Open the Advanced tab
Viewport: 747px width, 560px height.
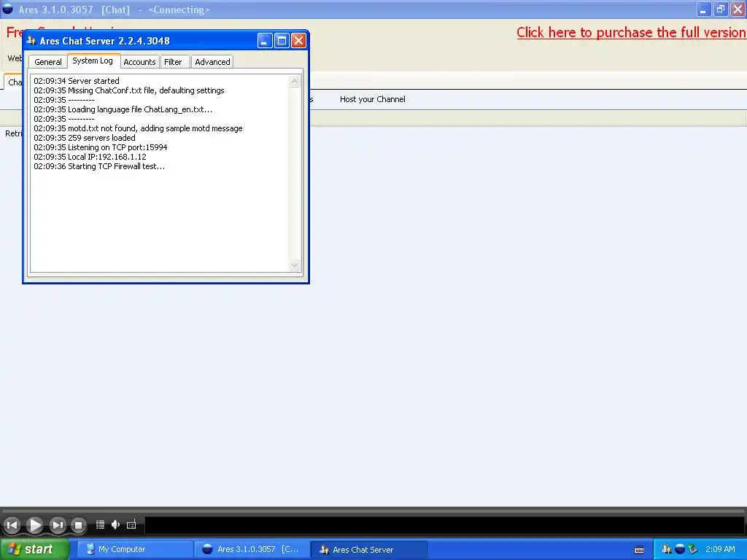(212, 62)
